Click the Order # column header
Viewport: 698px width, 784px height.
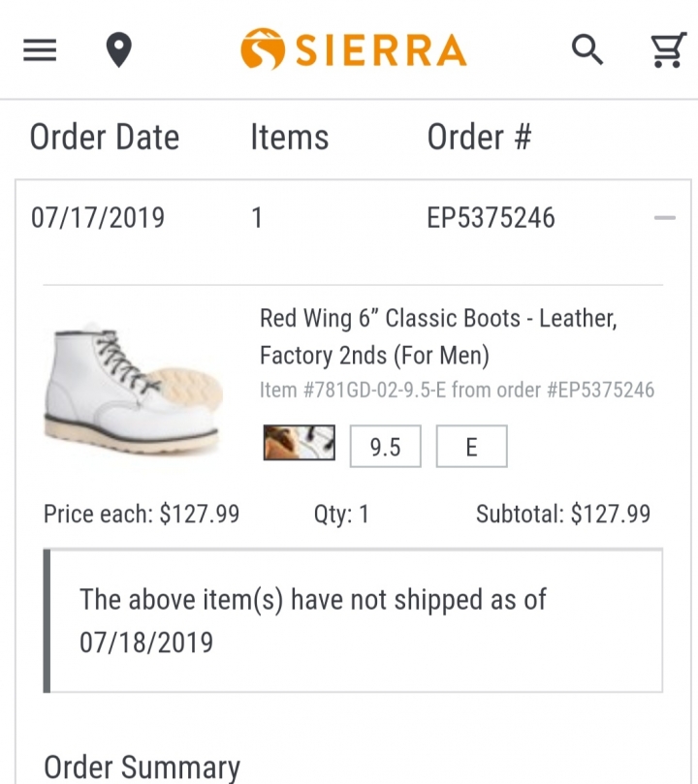pos(479,137)
